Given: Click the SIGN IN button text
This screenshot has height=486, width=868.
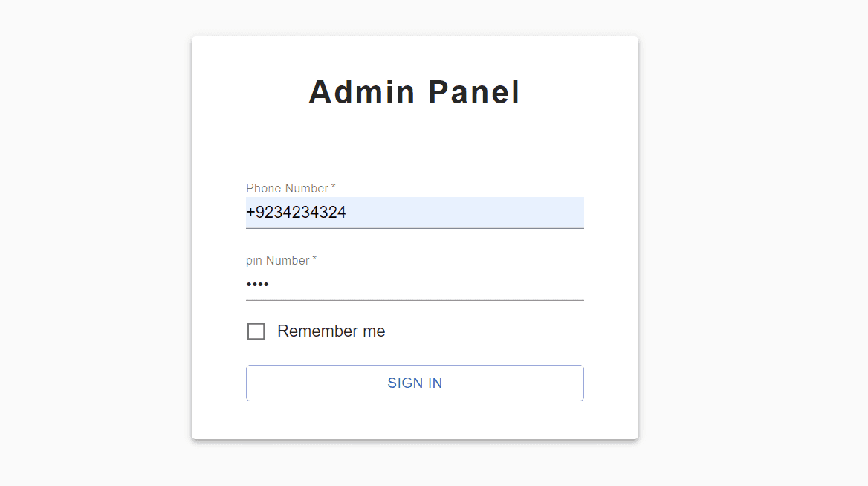Looking at the screenshot, I should click(x=415, y=383).
